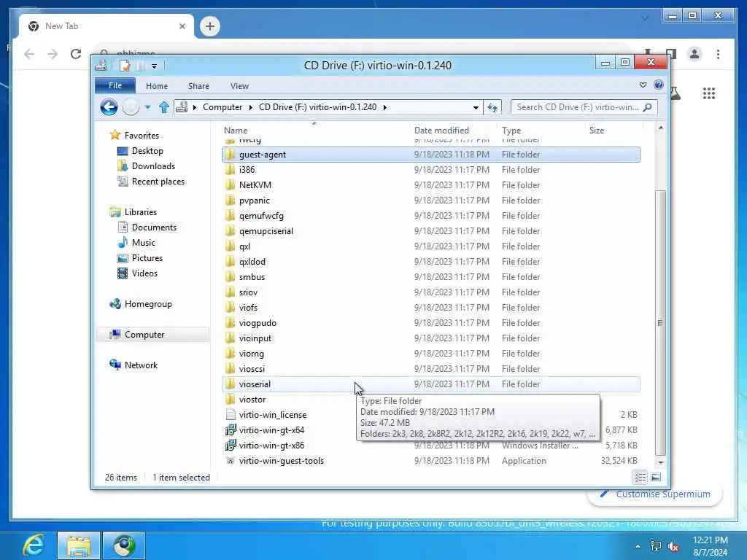747x560 pixels.
Task: Reload the page in the browser
Action: tap(76, 54)
